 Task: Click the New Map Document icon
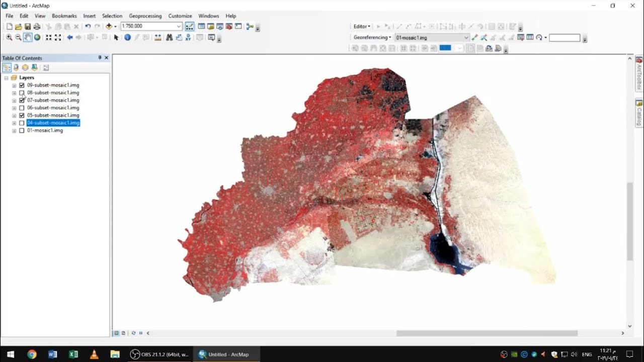10,26
